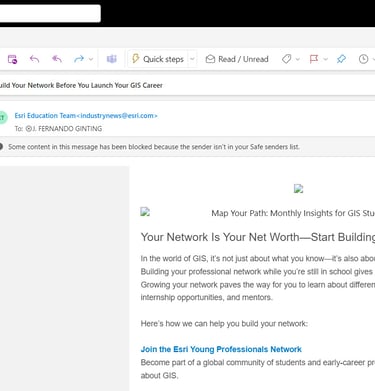Flag this message with the flag icon
The height and width of the screenshot is (391, 375).
[x=314, y=59]
